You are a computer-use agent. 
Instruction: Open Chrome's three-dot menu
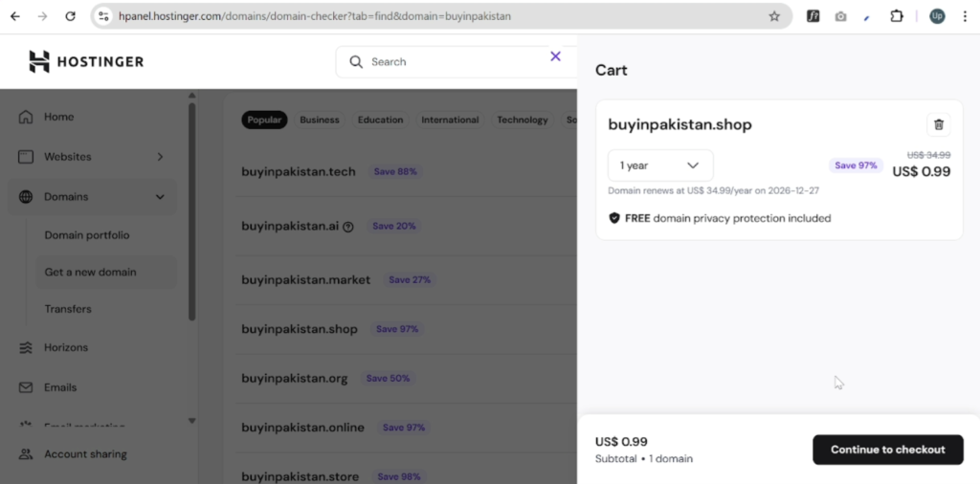[x=966, y=16]
